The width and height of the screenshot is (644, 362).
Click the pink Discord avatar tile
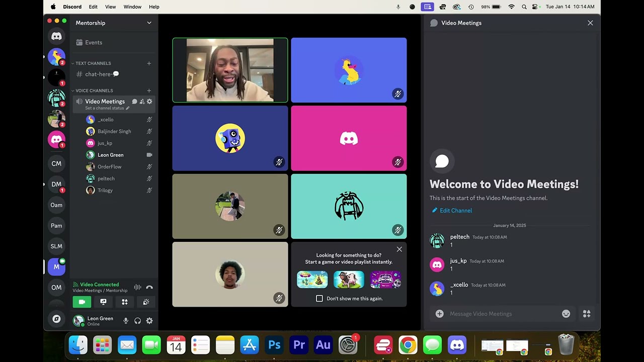tap(349, 138)
